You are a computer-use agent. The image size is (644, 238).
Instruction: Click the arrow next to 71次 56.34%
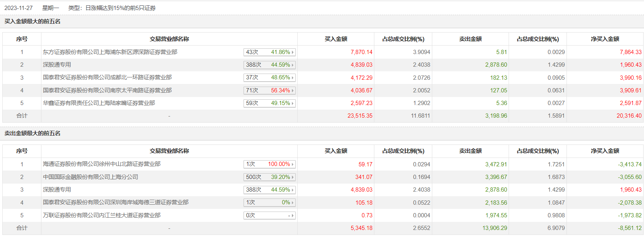293,91
